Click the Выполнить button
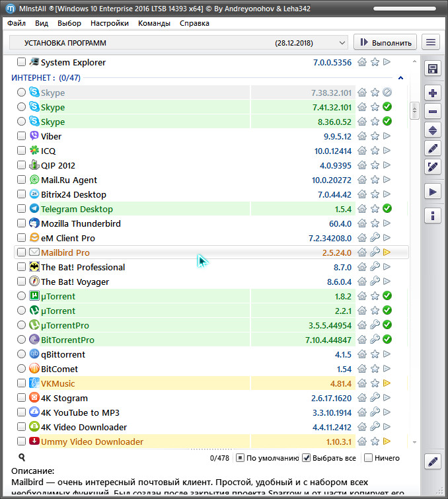448x499 pixels. [385, 42]
